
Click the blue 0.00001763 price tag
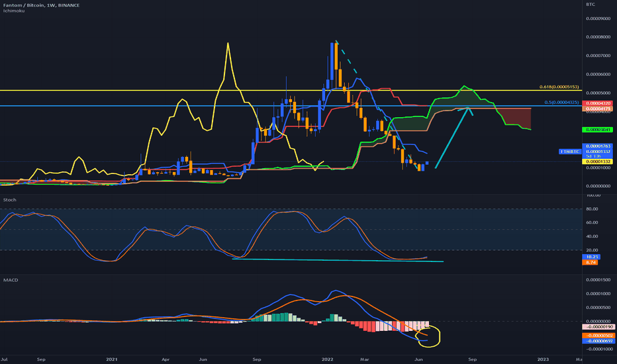[x=597, y=146]
